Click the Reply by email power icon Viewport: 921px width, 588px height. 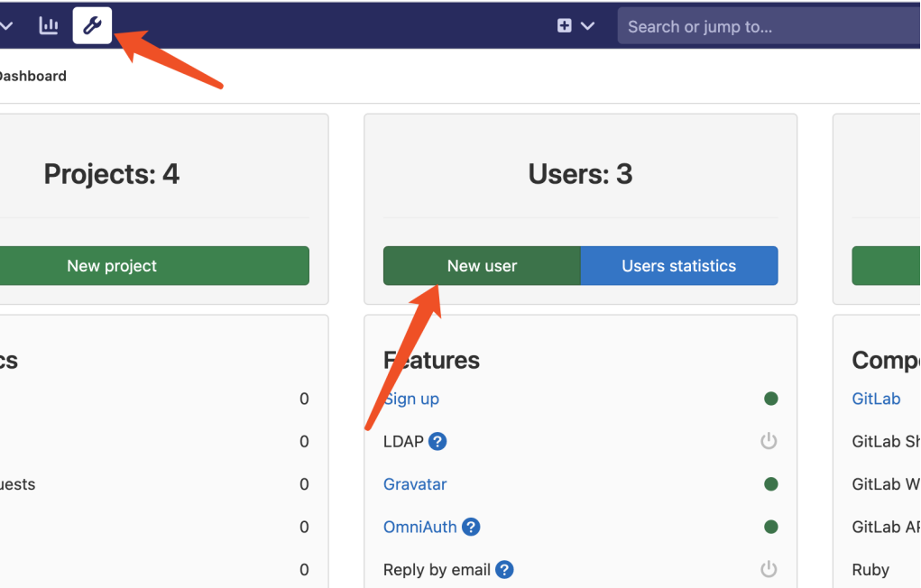[x=769, y=569]
